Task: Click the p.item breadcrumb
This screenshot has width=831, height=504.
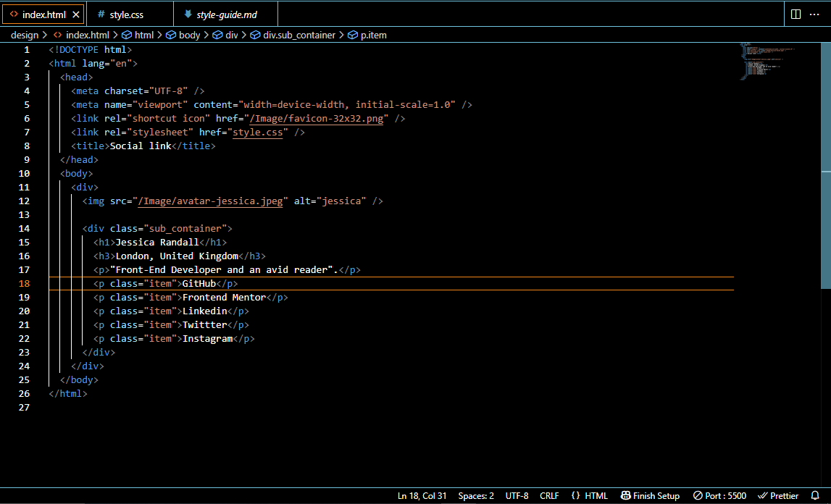Action: pos(374,35)
